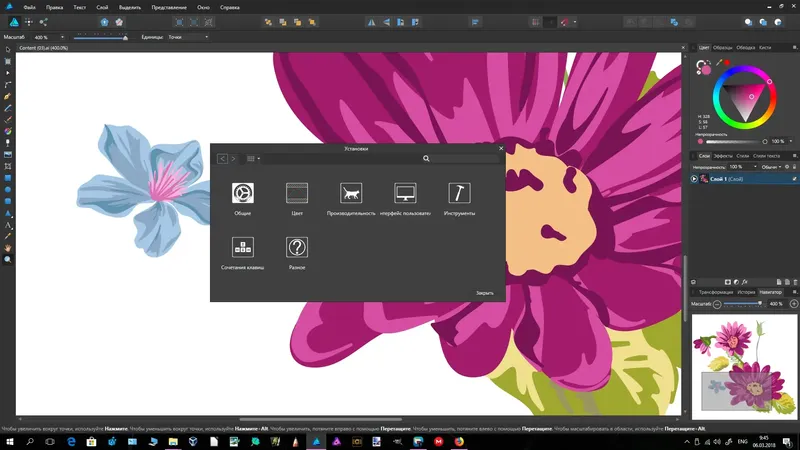
Task: Switch to the Трансформация tab
Action: point(715,292)
